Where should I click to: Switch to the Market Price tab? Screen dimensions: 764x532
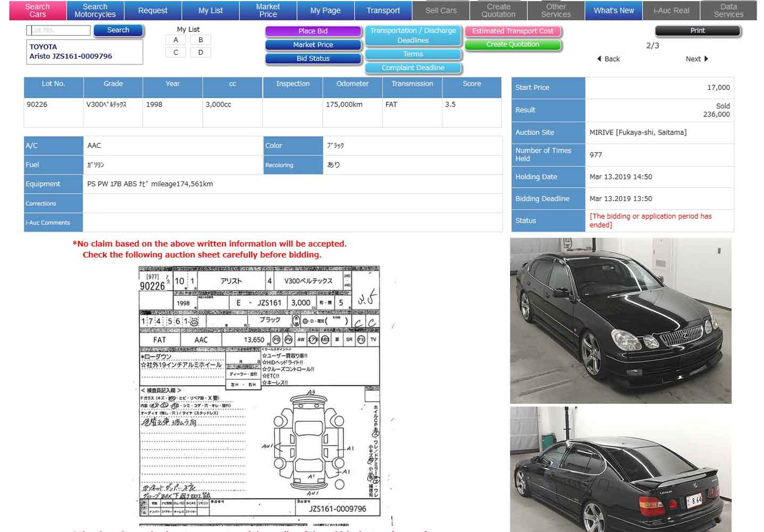(x=268, y=10)
